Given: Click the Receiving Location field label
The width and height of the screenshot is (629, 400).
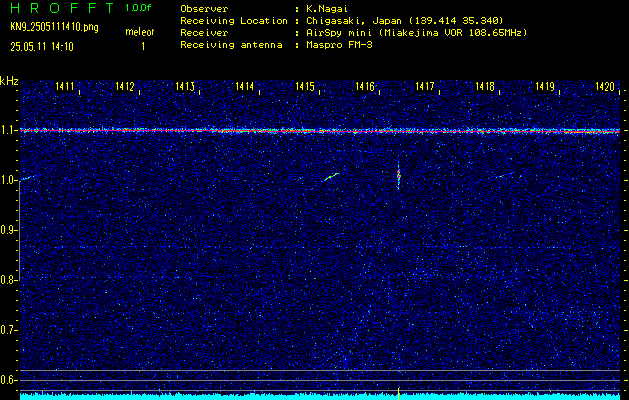Looking at the screenshot, I should pos(234,21).
